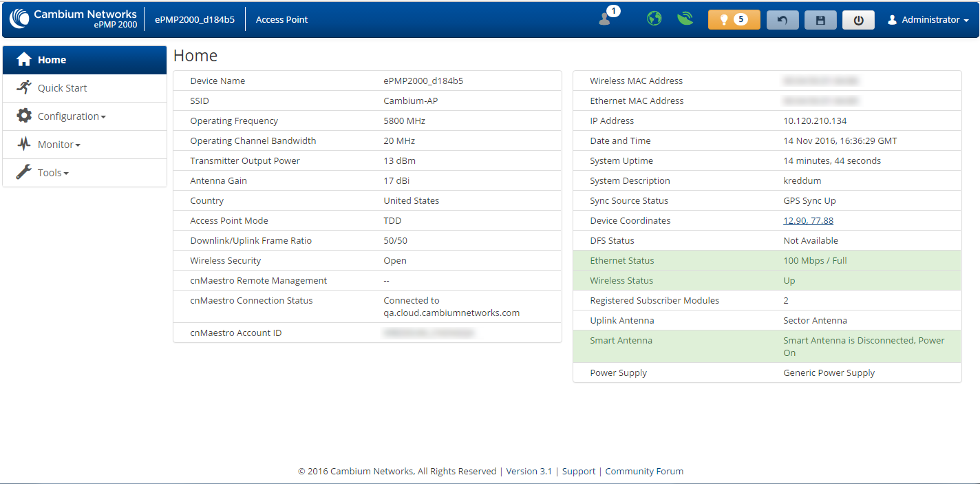Click the save floppy disk button
Image resolution: width=980 pixels, height=484 pixels.
[x=820, y=20]
